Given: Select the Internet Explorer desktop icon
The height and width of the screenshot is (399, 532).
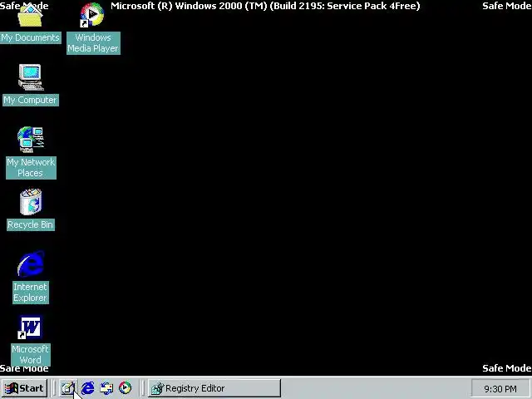Looking at the screenshot, I should tap(31, 264).
